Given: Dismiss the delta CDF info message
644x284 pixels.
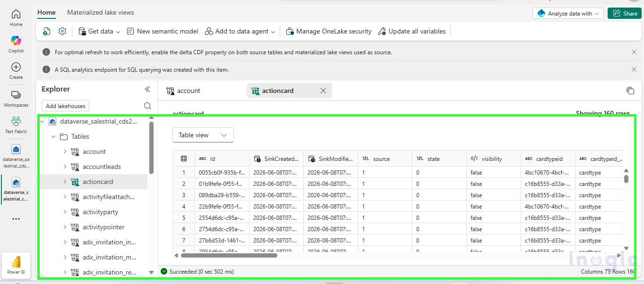Looking at the screenshot, I should (634, 52).
